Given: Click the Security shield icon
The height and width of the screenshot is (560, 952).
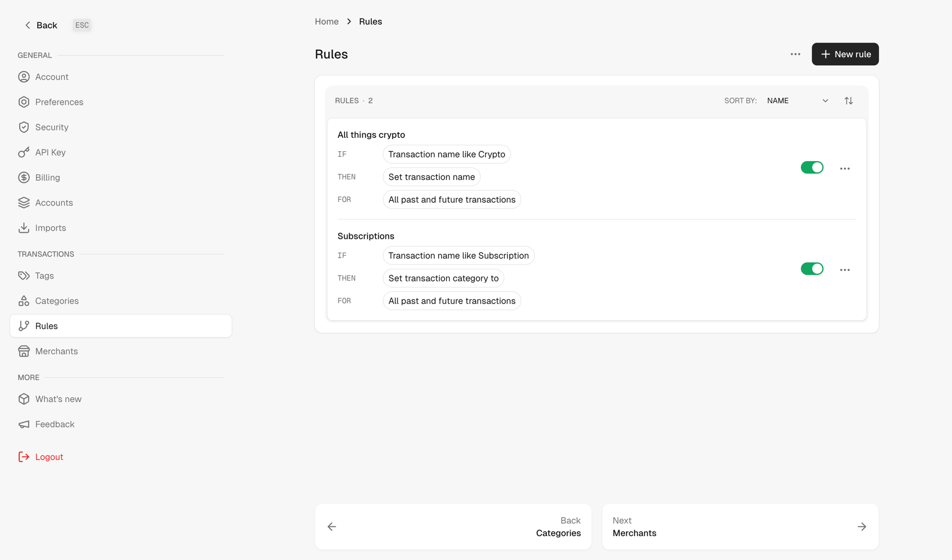Looking at the screenshot, I should (24, 127).
